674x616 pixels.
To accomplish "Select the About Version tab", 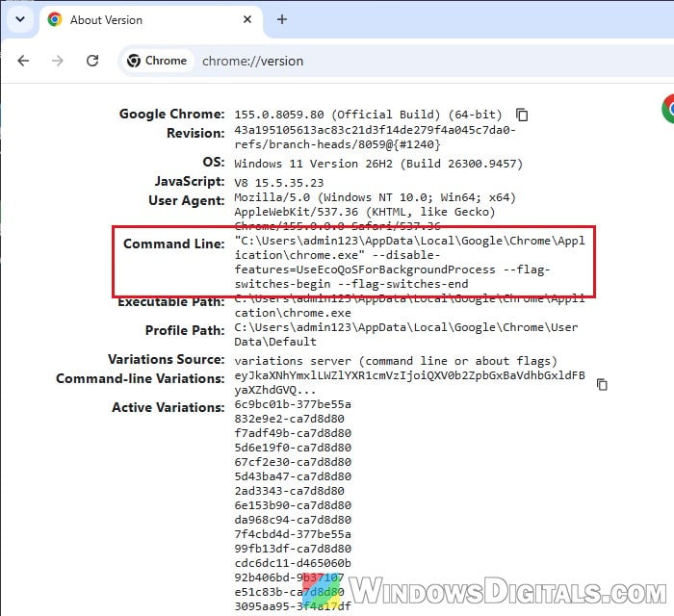I will pos(150,20).
